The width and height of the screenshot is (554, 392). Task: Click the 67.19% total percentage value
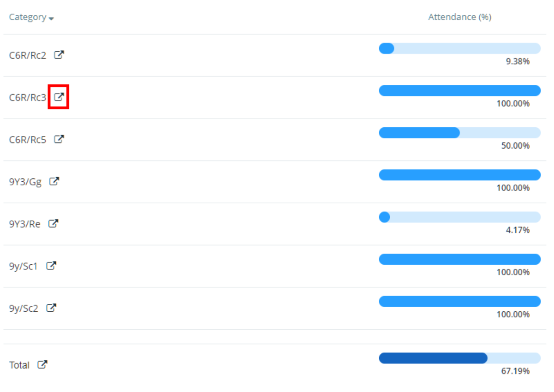(517, 370)
